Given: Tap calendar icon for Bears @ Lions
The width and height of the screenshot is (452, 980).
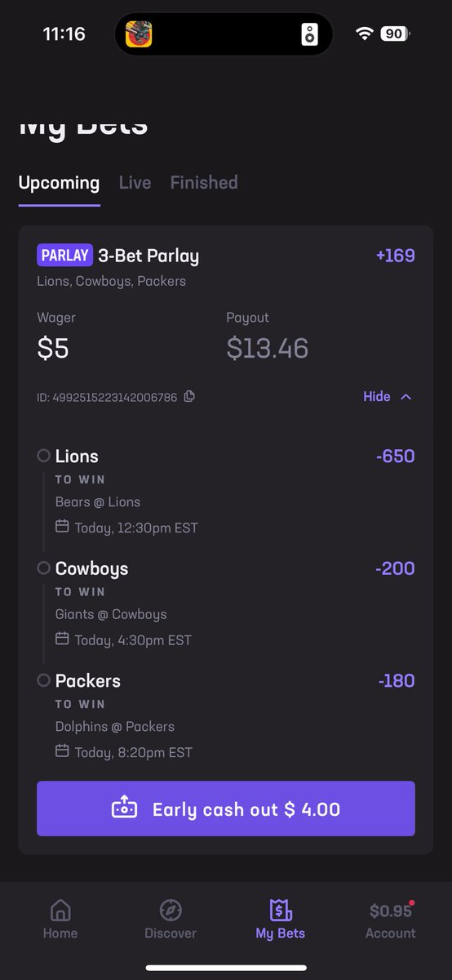Looking at the screenshot, I should 62,527.
